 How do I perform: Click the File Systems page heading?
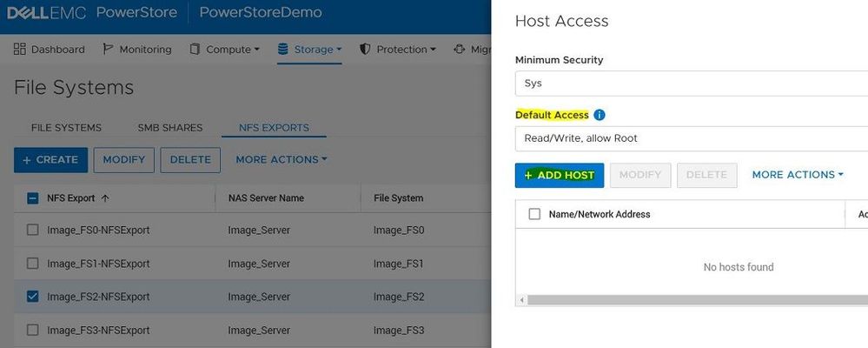pyautogui.click(x=74, y=88)
